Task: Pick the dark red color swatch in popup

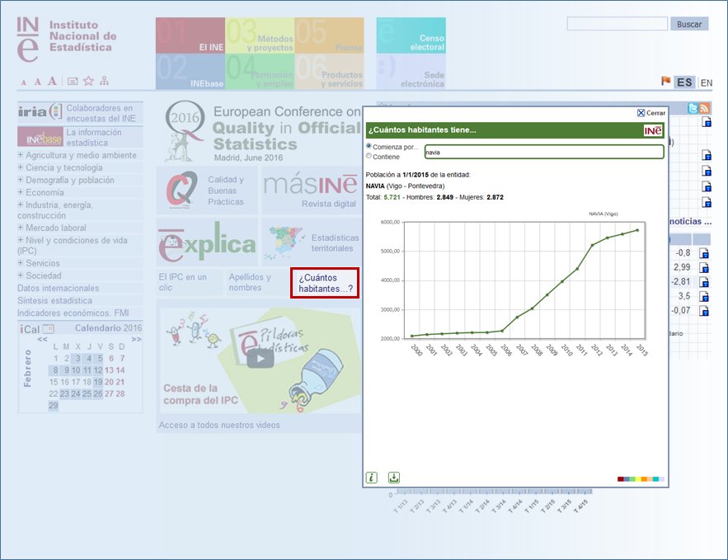Action: click(x=620, y=479)
